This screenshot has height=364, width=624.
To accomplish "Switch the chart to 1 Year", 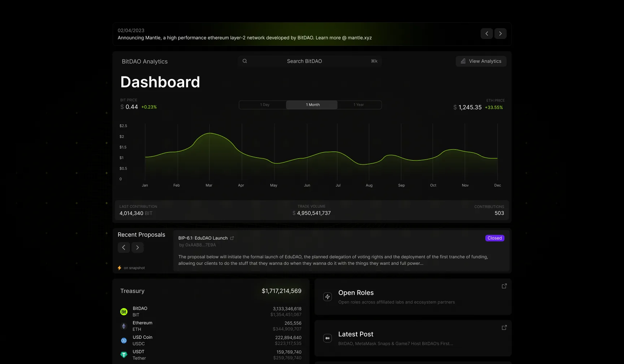I will pyautogui.click(x=359, y=105).
